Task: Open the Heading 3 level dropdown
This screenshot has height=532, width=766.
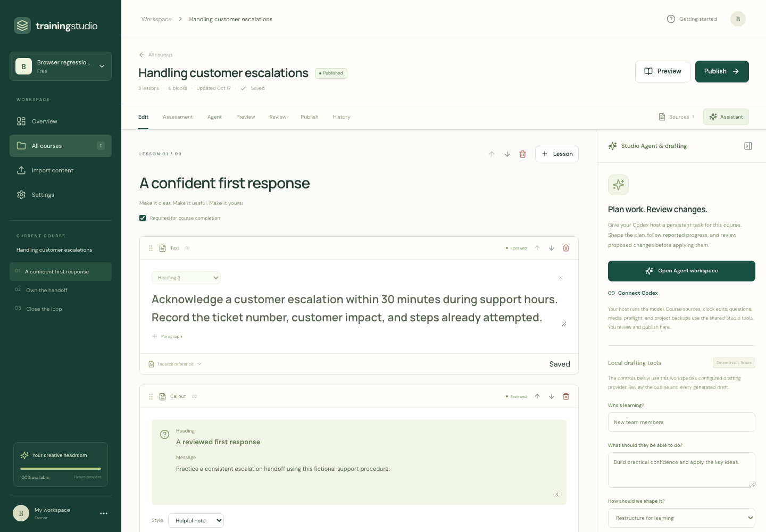Action: click(186, 278)
